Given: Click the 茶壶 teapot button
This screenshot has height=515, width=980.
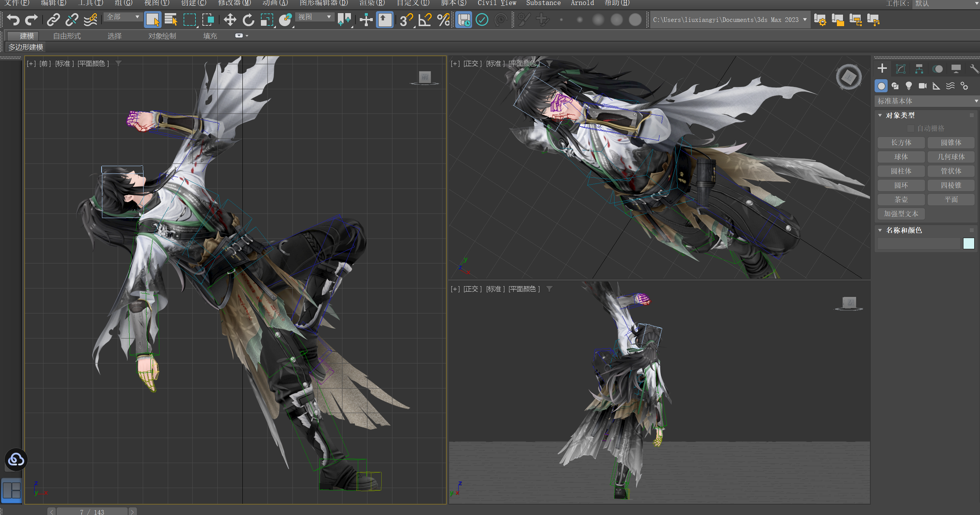Looking at the screenshot, I should point(901,200).
